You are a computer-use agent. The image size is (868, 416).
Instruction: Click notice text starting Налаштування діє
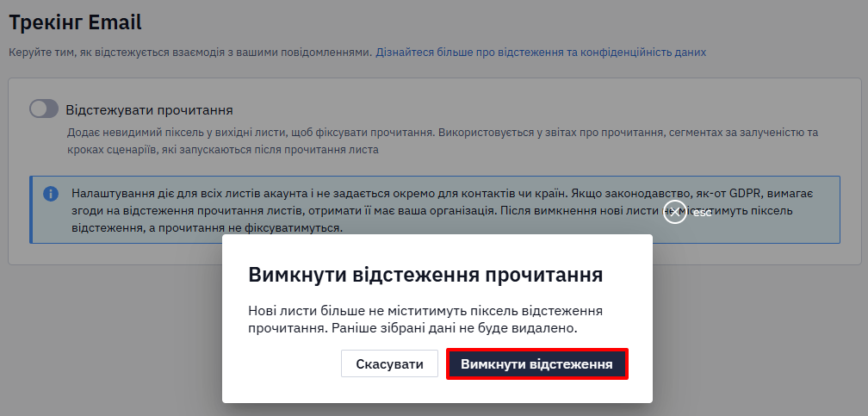[x=443, y=210]
